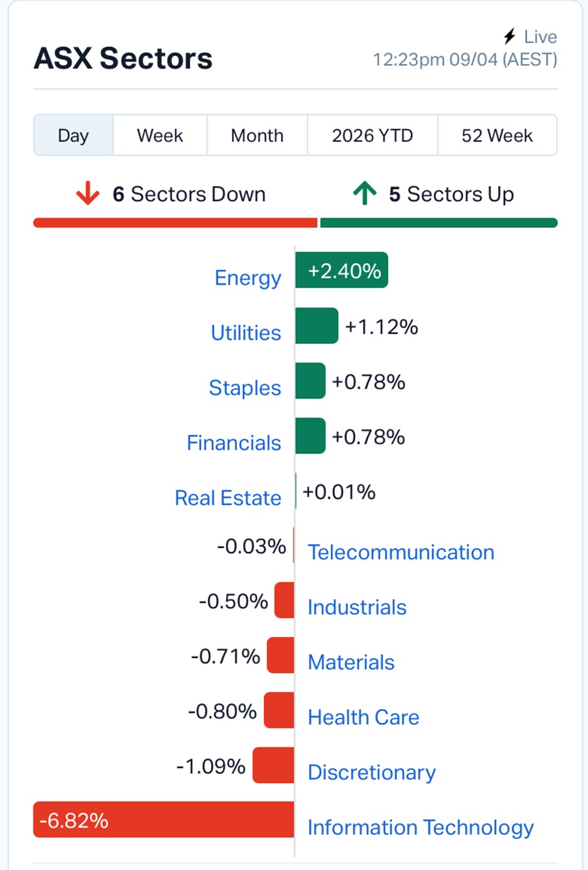This screenshot has width=588, height=870.
Task: Select the Day tab
Action: (73, 135)
